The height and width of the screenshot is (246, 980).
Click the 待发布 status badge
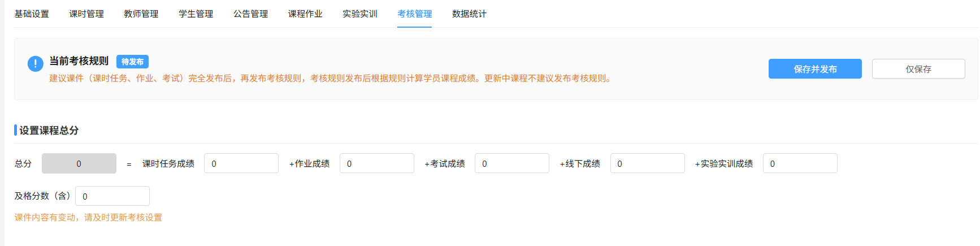(132, 62)
